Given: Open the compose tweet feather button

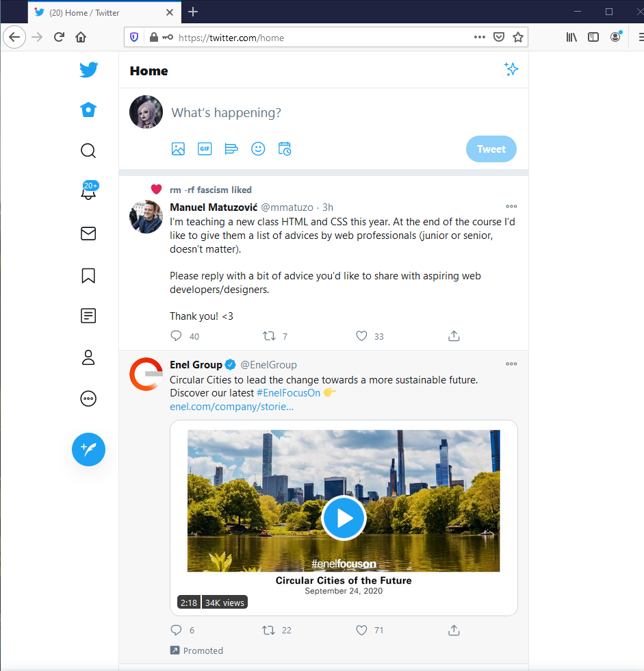Looking at the screenshot, I should pyautogui.click(x=88, y=449).
